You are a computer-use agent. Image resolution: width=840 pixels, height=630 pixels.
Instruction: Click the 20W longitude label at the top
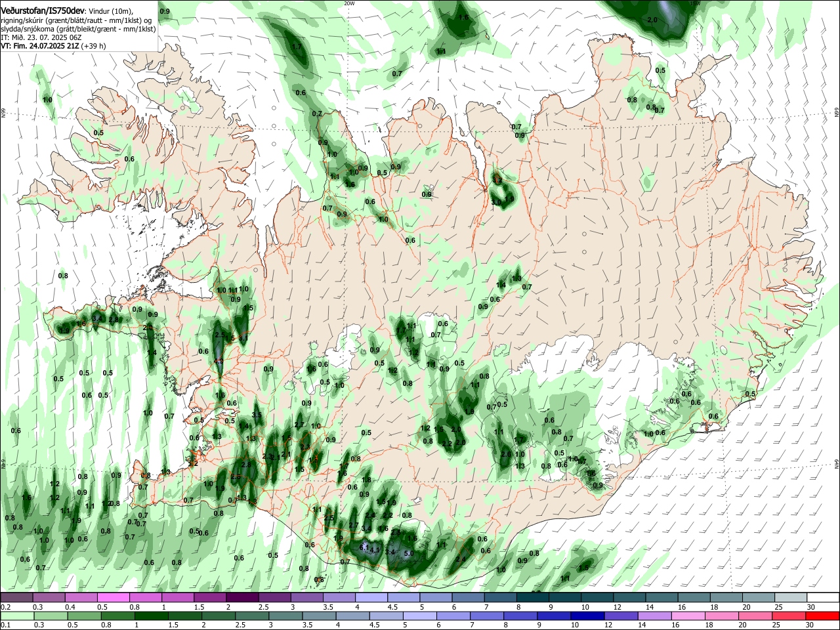coord(349,3)
